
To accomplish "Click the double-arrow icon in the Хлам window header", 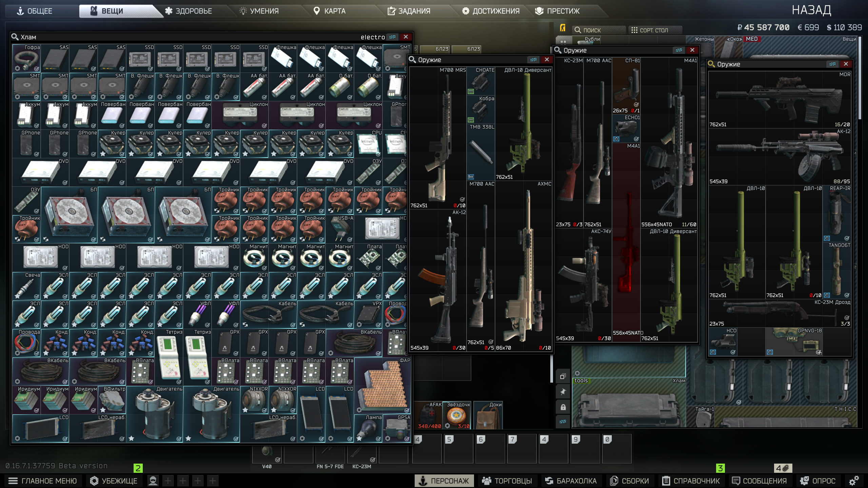I will (393, 37).
